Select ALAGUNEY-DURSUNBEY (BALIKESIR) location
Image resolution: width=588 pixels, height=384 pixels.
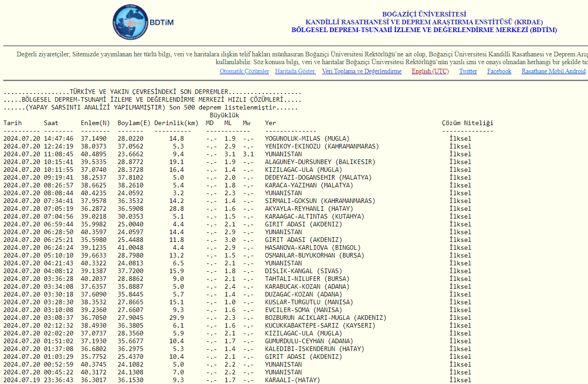[x=320, y=162]
